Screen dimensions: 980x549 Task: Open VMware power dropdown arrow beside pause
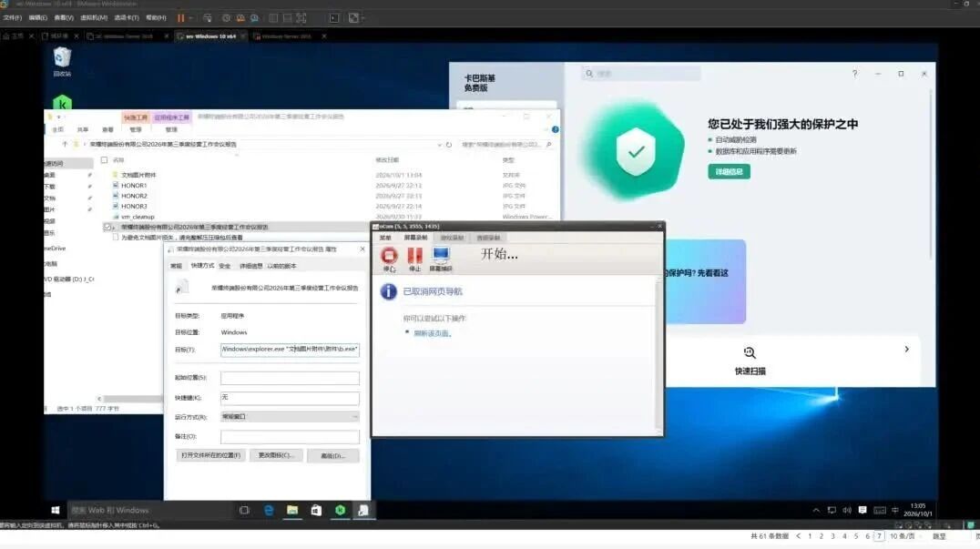click(190, 18)
